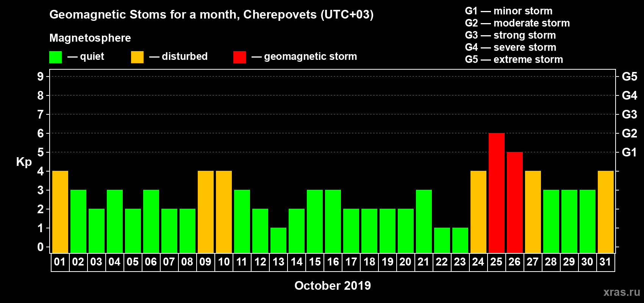
Task: Click the date label 17
Action: (351, 262)
